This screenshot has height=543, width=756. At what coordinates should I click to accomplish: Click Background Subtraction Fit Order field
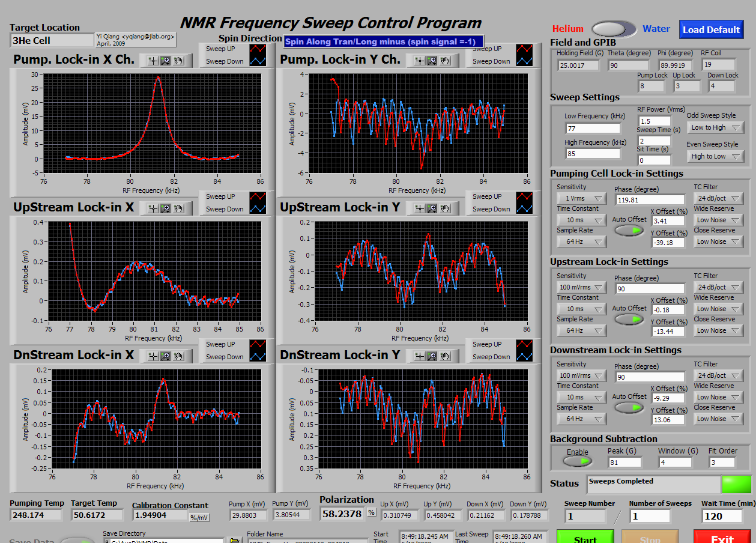(722, 463)
